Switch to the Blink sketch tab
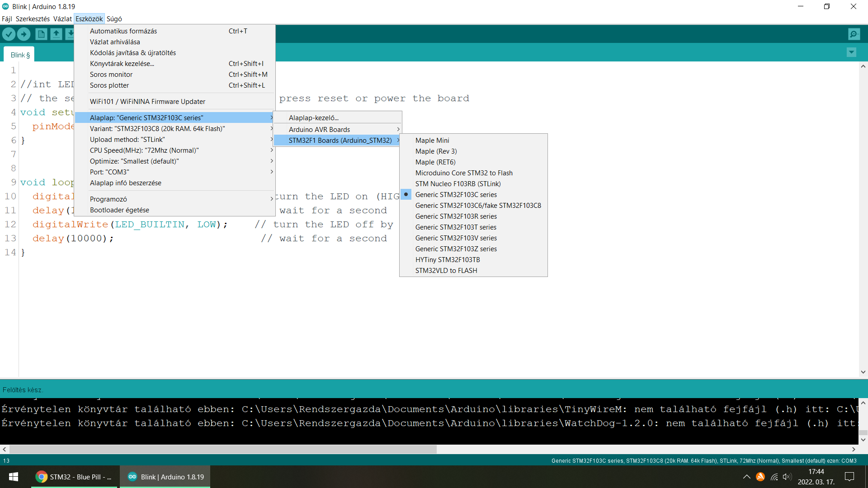868x488 pixels. point(19,55)
